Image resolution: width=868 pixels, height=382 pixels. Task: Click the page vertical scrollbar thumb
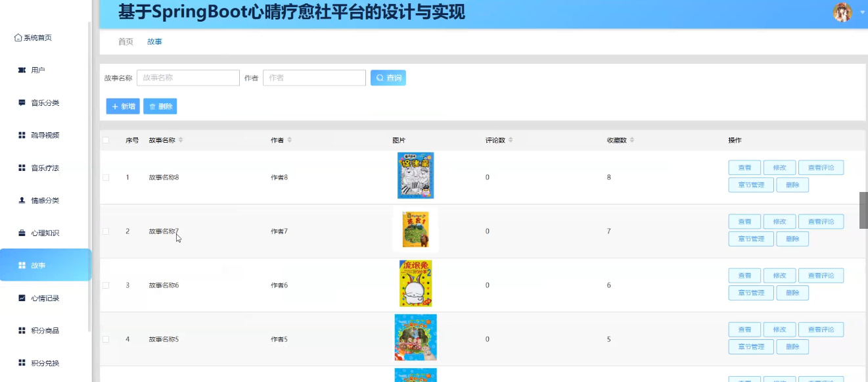[x=863, y=210]
